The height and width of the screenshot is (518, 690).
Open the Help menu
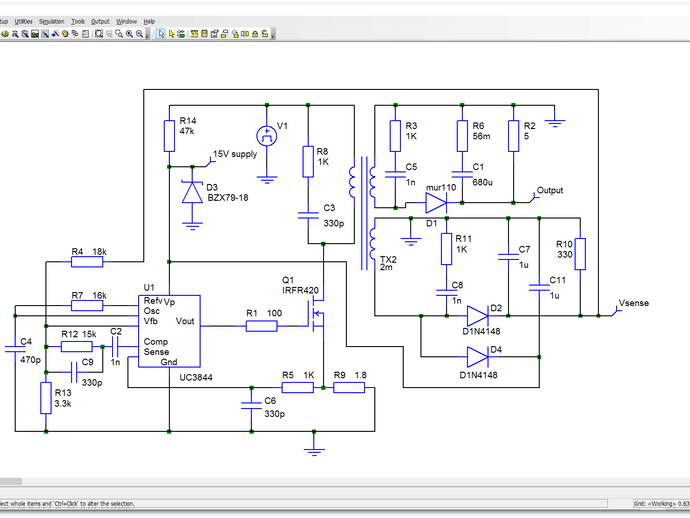pyautogui.click(x=149, y=21)
